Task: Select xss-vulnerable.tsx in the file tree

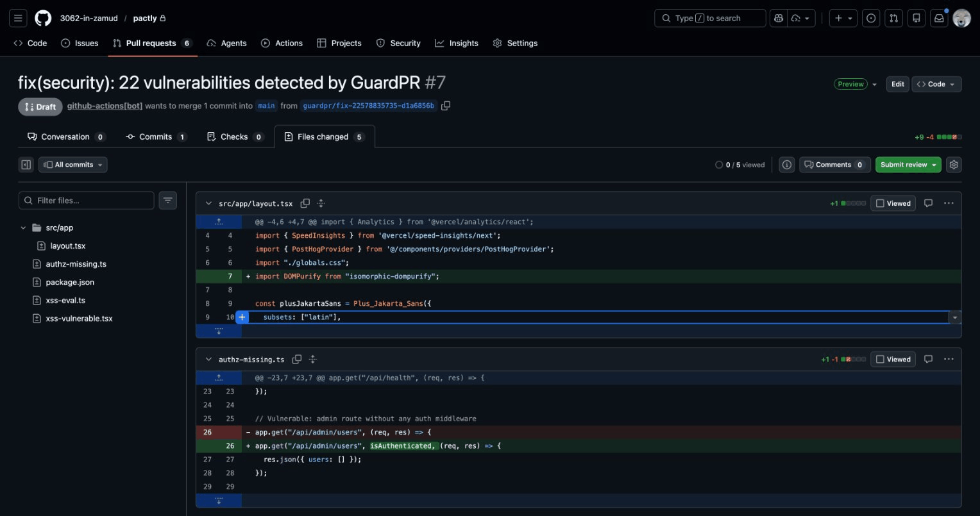Action: point(79,319)
